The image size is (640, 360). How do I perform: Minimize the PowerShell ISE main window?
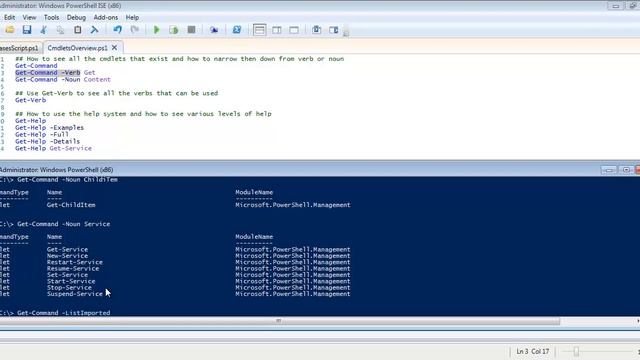[616, 6]
